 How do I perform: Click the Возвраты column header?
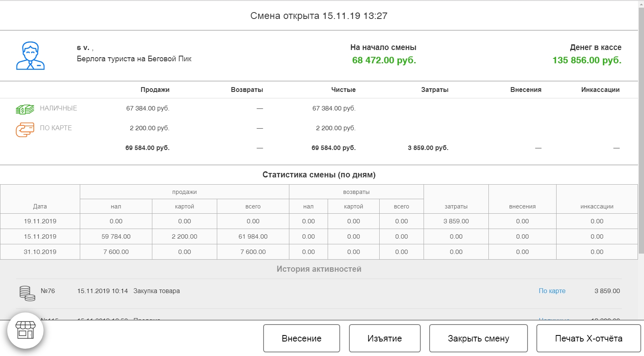[x=247, y=90]
